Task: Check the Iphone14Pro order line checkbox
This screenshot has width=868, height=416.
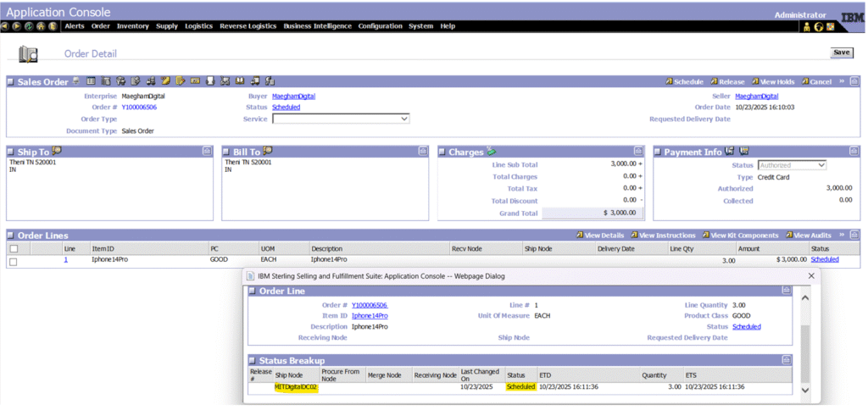Action: click(x=13, y=261)
